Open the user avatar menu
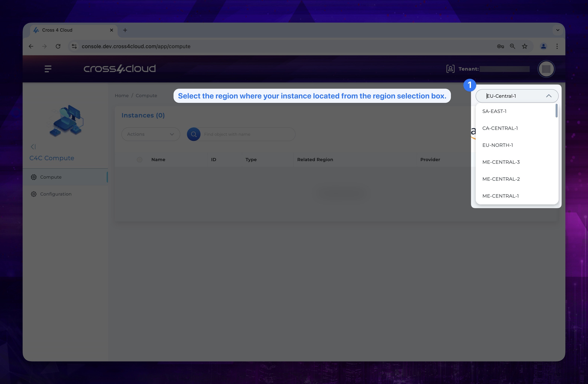This screenshot has height=384, width=588. [546, 69]
